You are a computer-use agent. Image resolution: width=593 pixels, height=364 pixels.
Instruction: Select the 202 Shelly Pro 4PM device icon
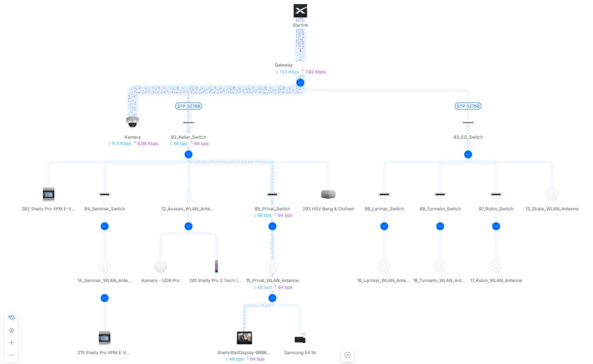(49, 194)
